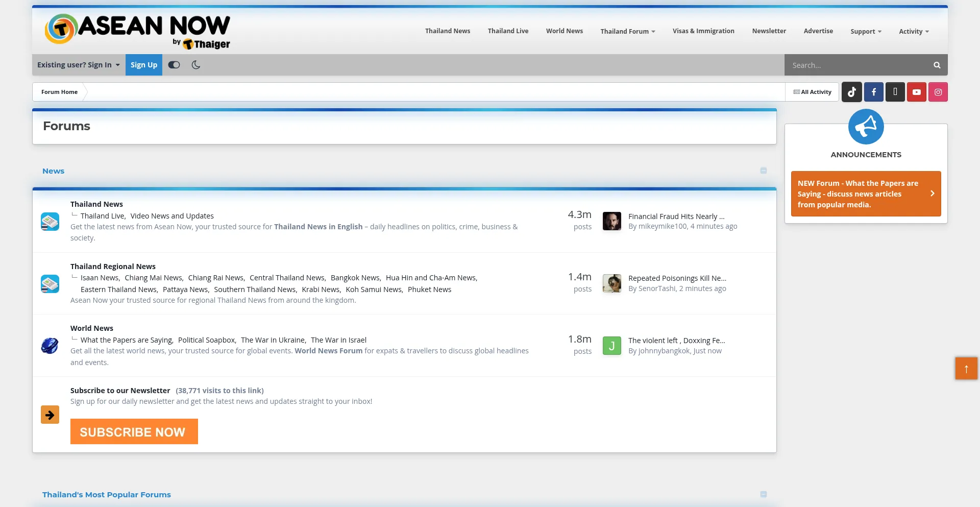Open Visas & Immigration menu item

point(703,31)
